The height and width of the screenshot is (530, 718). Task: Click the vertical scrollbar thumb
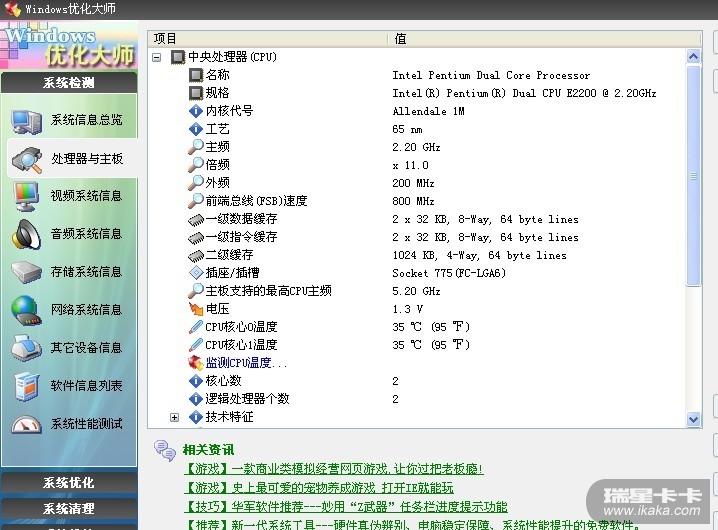coord(694,176)
